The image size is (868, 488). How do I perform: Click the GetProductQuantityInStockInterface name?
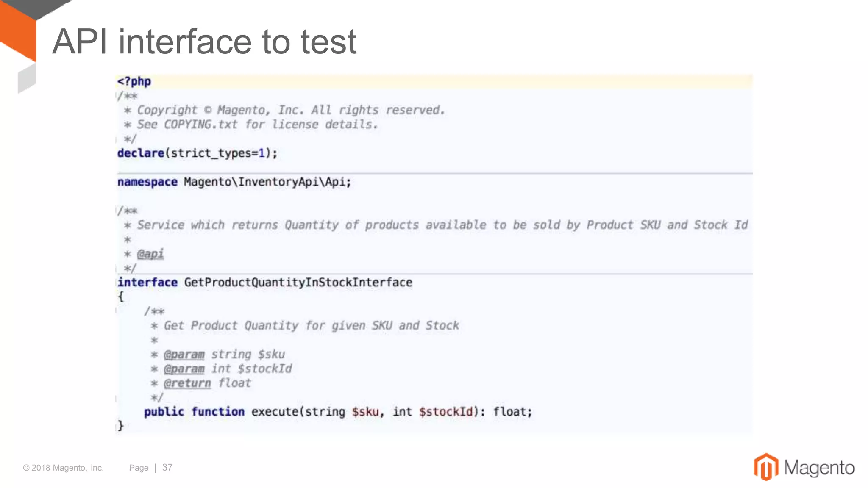tap(298, 283)
